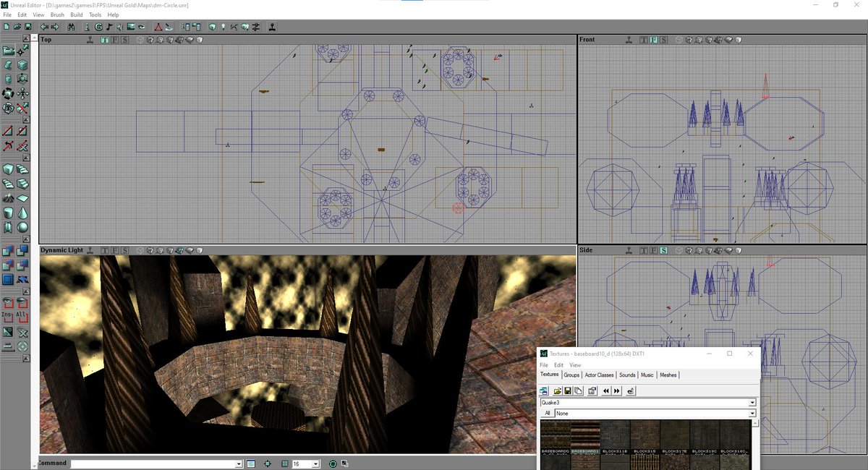Open View menu in Textures window
Viewport: 868px width, 470px height.
tap(575, 365)
